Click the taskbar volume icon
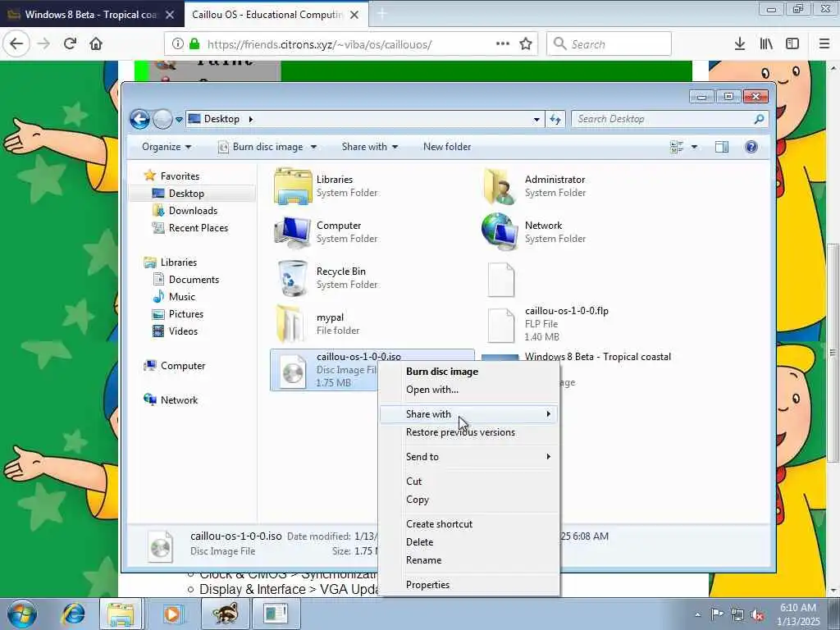The height and width of the screenshot is (630, 840). coord(757,614)
